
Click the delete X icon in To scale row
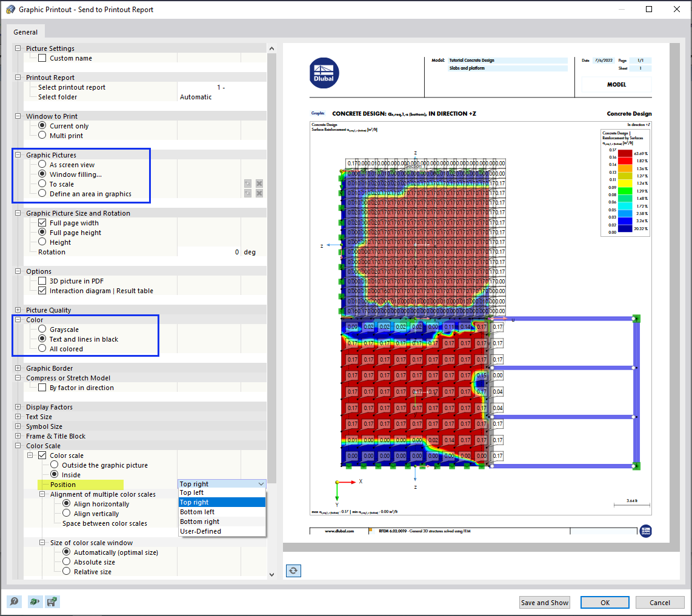point(259,184)
